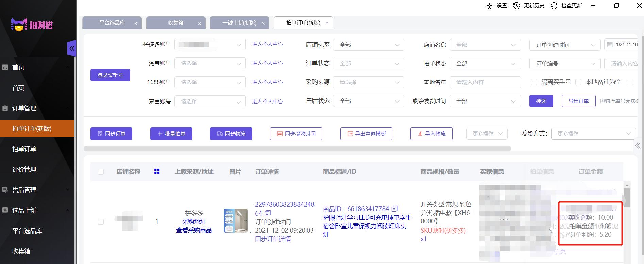This screenshot has width=644, height=264.
Task: Click the 导出空包模板 button
Action: point(366,134)
